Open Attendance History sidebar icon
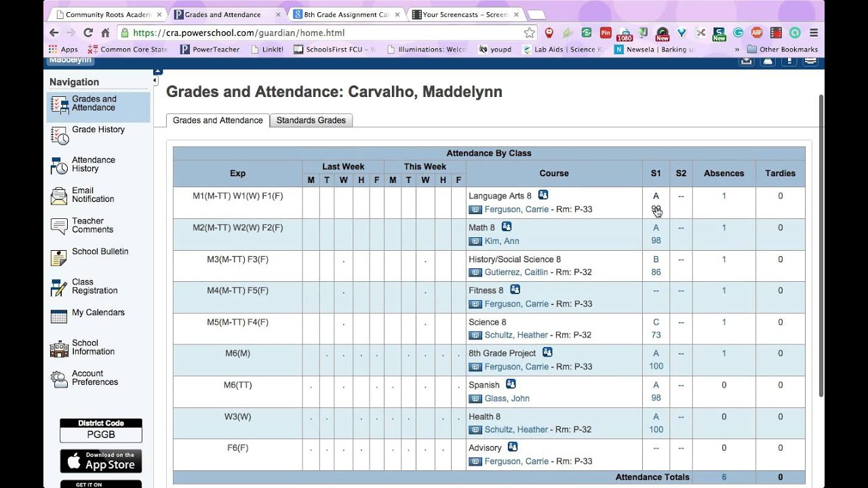The width and height of the screenshot is (868, 488). pyautogui.click(x=60, y=165)
